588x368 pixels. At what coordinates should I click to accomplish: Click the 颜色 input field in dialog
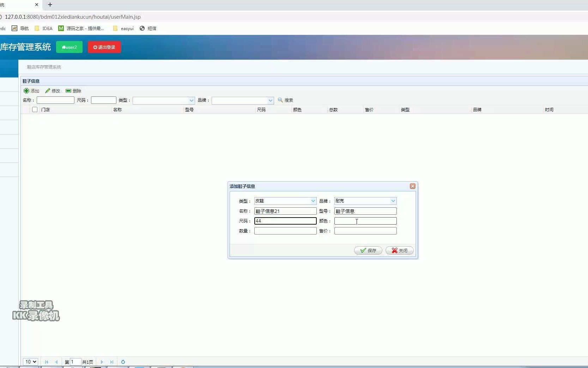pos(365,221)
